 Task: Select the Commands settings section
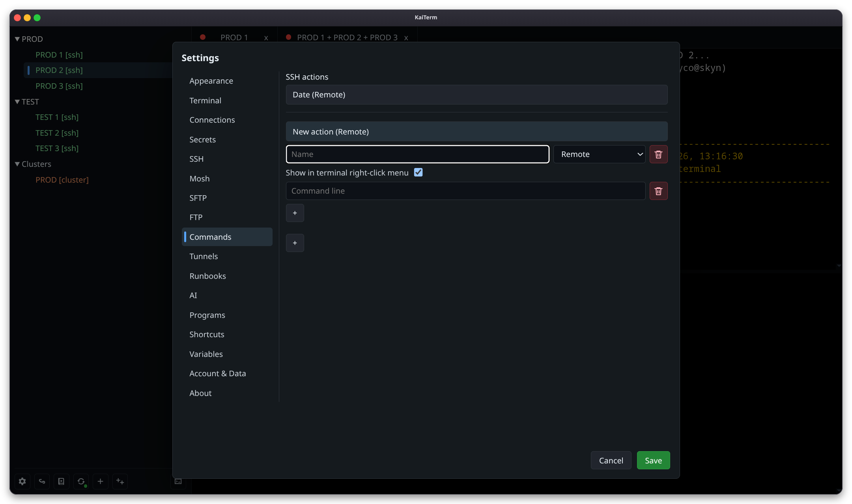[x=227, y=237]
